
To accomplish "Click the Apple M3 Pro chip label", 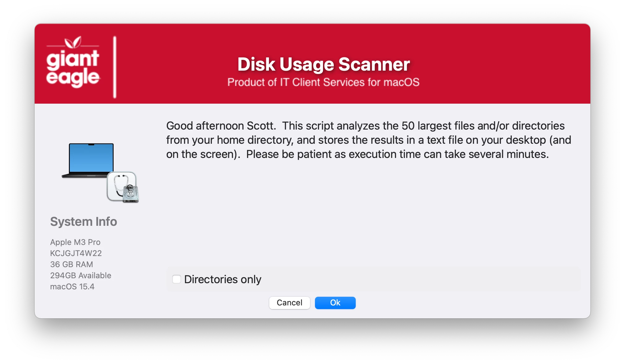I will pyautogui.click(x=75, y=242).
